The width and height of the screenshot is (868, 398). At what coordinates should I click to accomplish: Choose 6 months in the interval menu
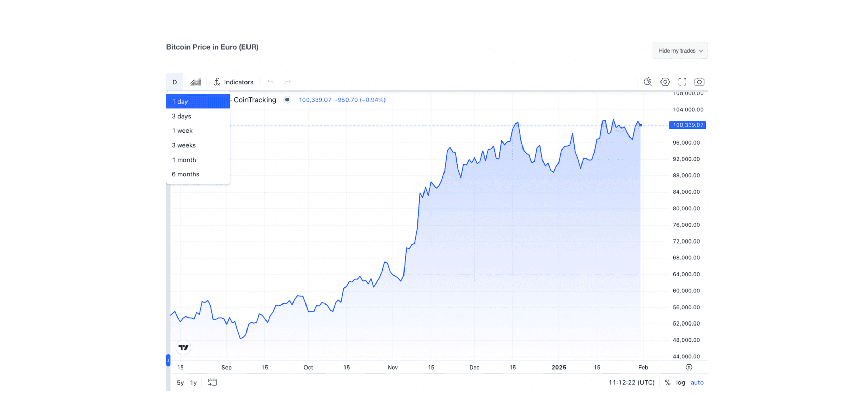pyautogui.click(x=185, y=174)
